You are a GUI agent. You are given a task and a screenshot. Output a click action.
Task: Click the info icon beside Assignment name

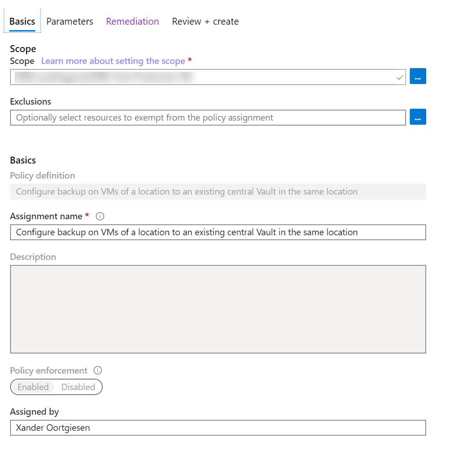pyautogui.click(x=100, y=216)
